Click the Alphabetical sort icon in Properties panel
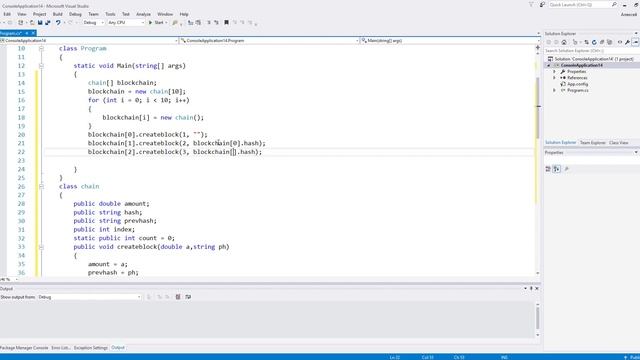 coord(557,169)
